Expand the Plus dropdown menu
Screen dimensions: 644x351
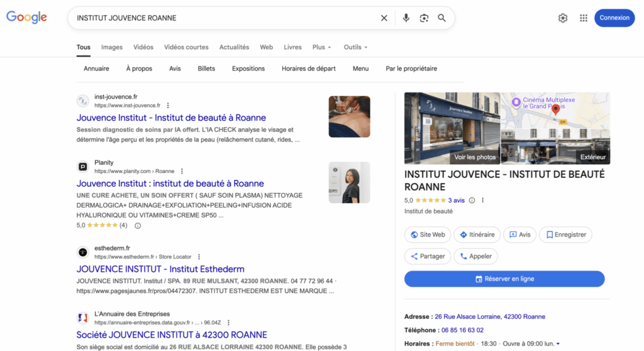323,47
